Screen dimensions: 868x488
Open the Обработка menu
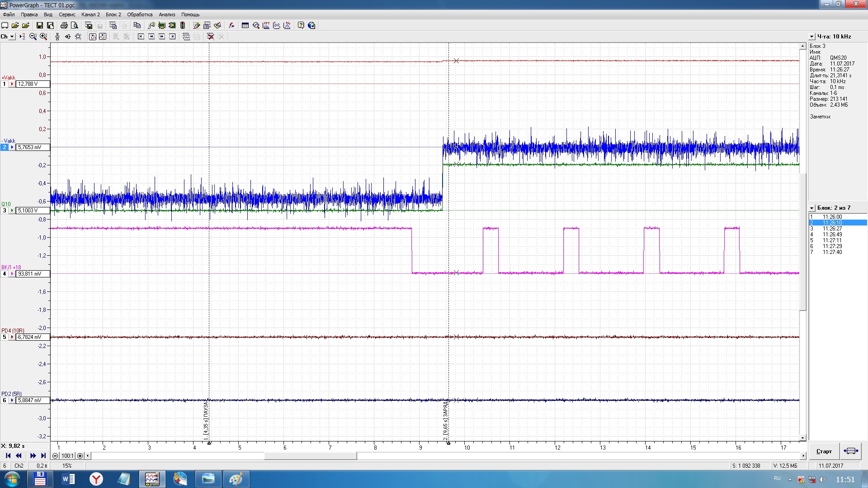tap(140, 14)
